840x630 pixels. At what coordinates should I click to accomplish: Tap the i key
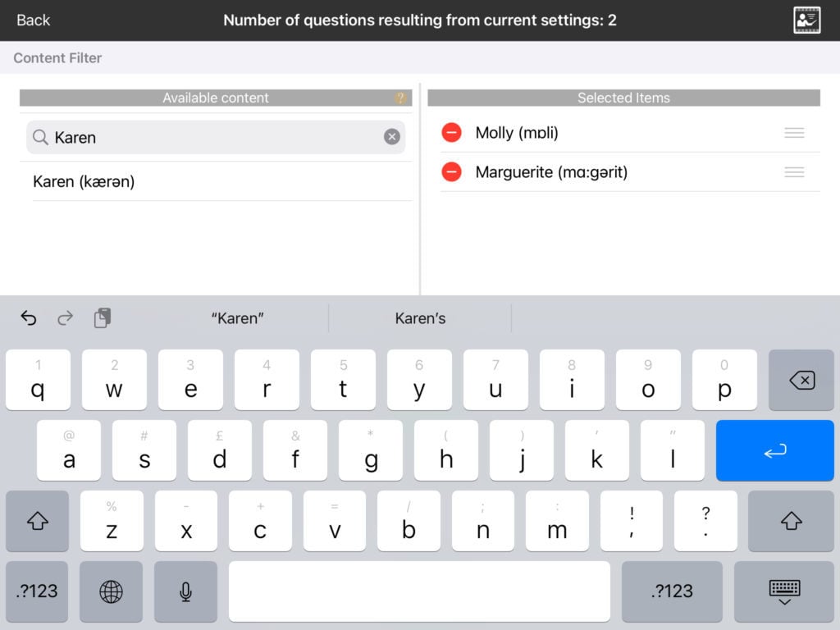[x=572, y=381]
